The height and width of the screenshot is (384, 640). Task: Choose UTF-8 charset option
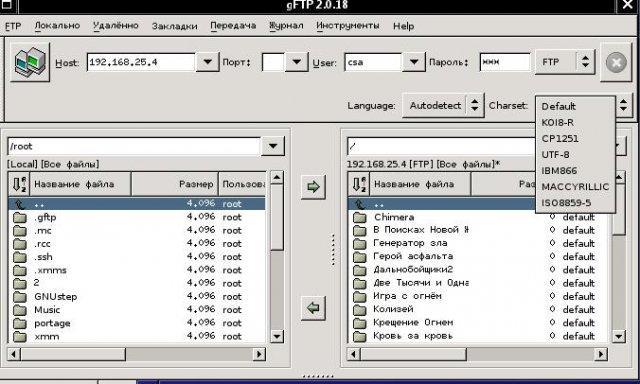pos(575,155)
